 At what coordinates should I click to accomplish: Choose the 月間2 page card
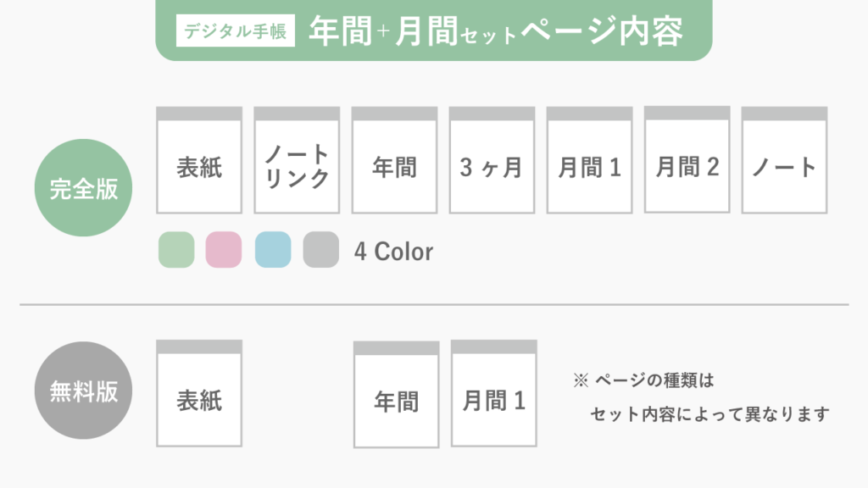tap(687, 159)
